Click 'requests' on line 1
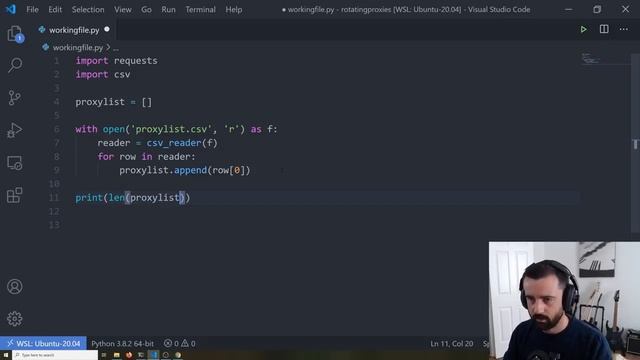640x360 pixels. pos(136,61)
